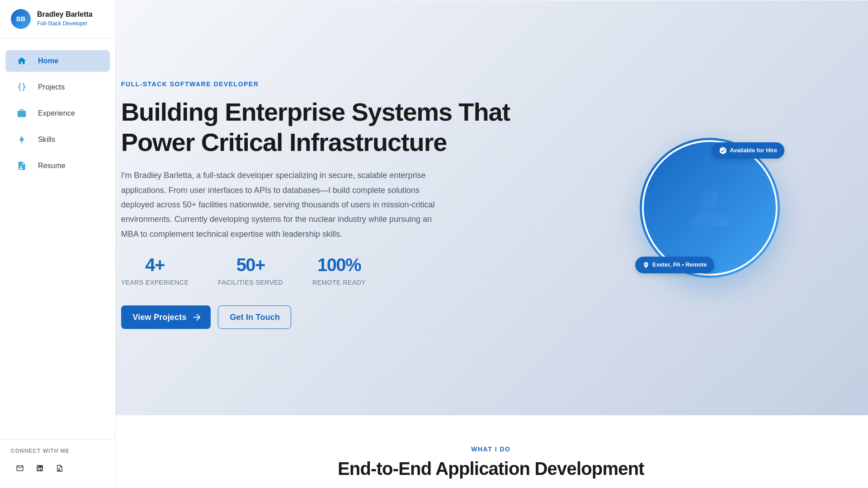Select the Skills navigation item
The height and width of the screenshot is (488, 868).
47,140
